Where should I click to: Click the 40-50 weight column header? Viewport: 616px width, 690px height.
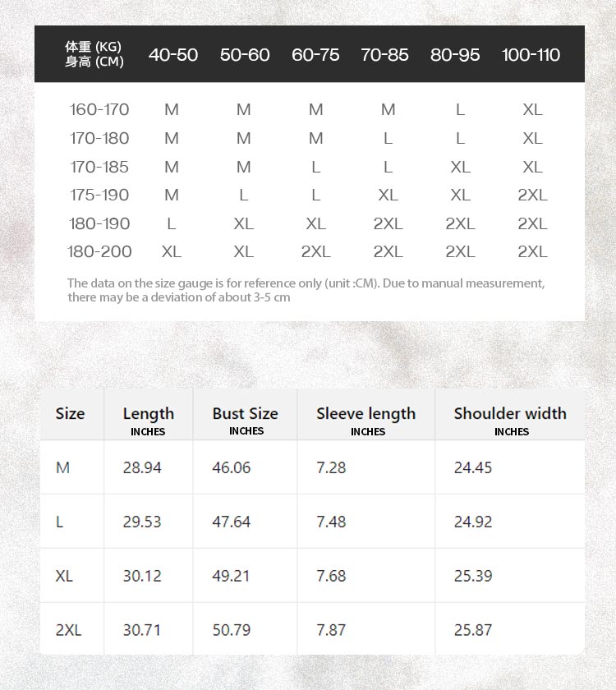click(173, 55)
